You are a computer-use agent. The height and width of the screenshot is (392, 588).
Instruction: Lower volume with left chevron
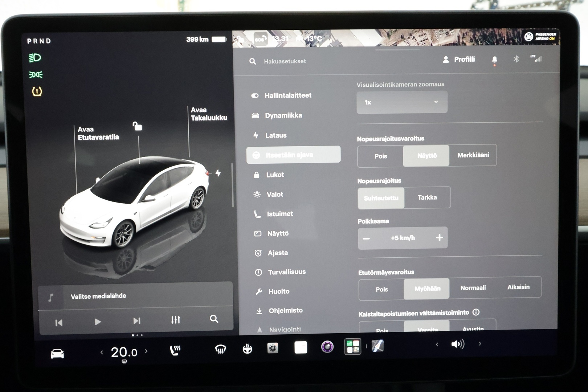coord(437,344)
